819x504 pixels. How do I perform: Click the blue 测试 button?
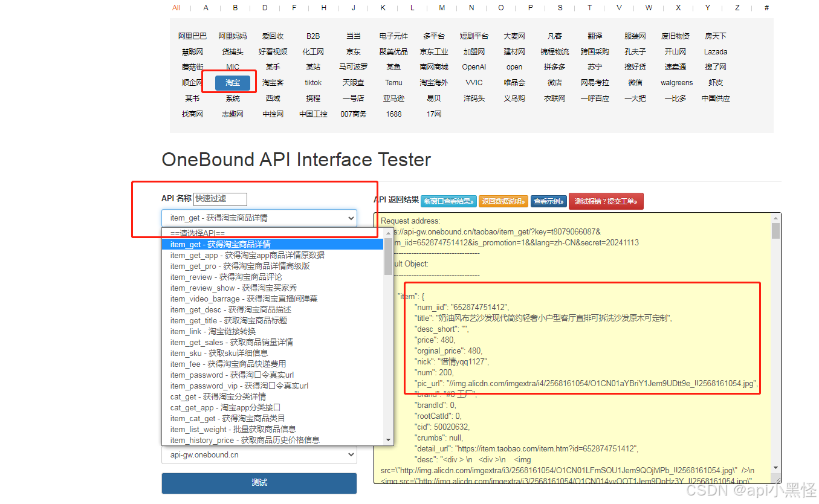click(259, 483)
